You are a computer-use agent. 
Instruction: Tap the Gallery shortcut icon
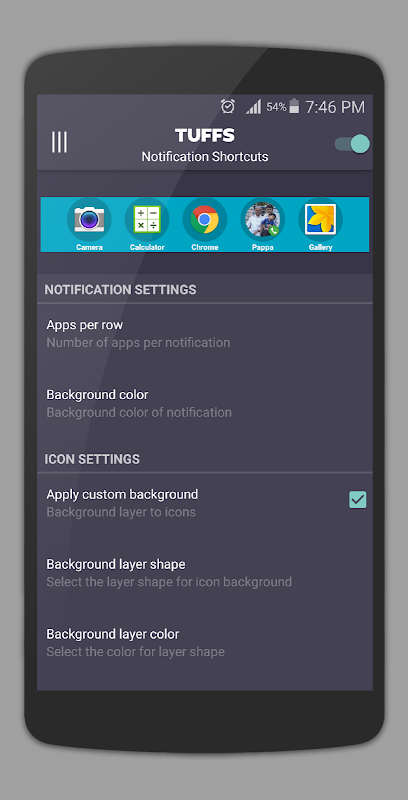pyautogui.click(x=320, y=219)
